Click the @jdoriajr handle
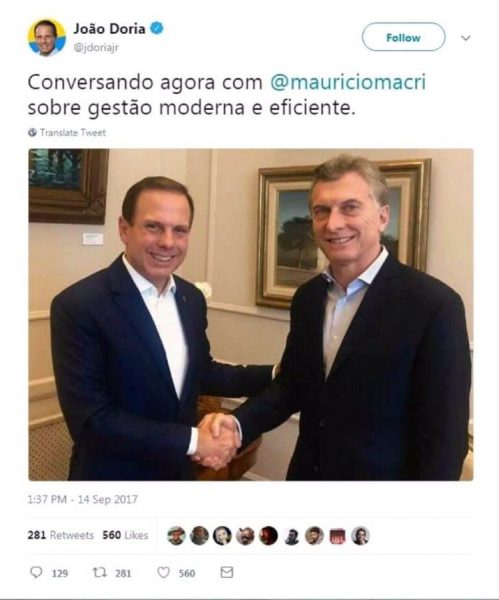 tap(96, 47)
